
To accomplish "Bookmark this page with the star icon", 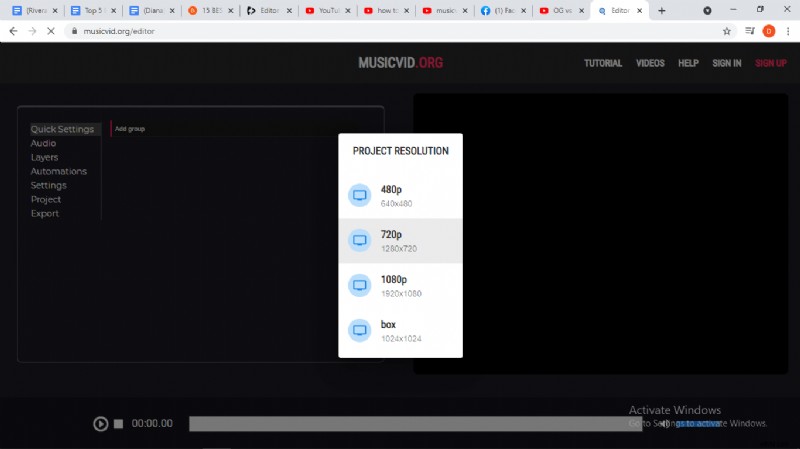I will (727, 31).
